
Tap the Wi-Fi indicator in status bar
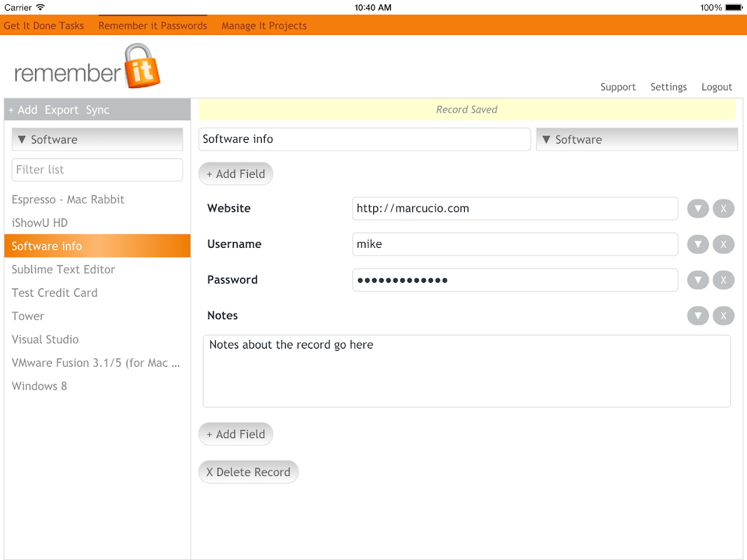pyautogui.click(x=41, y=7)
